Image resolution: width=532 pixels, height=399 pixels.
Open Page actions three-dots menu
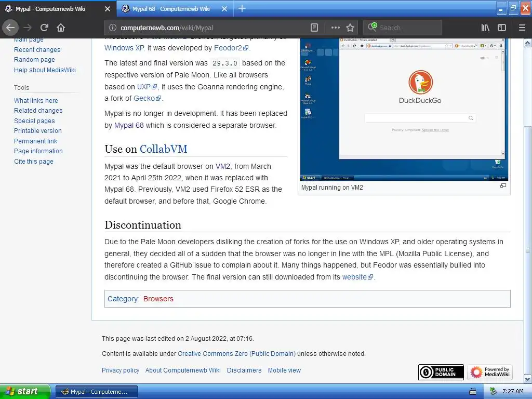point(335,28)
